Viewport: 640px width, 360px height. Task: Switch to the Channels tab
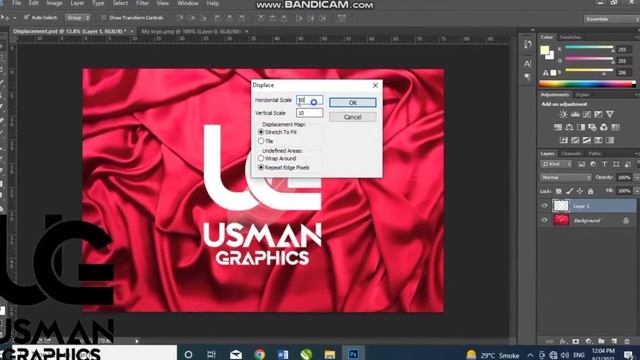coord(571,154)
